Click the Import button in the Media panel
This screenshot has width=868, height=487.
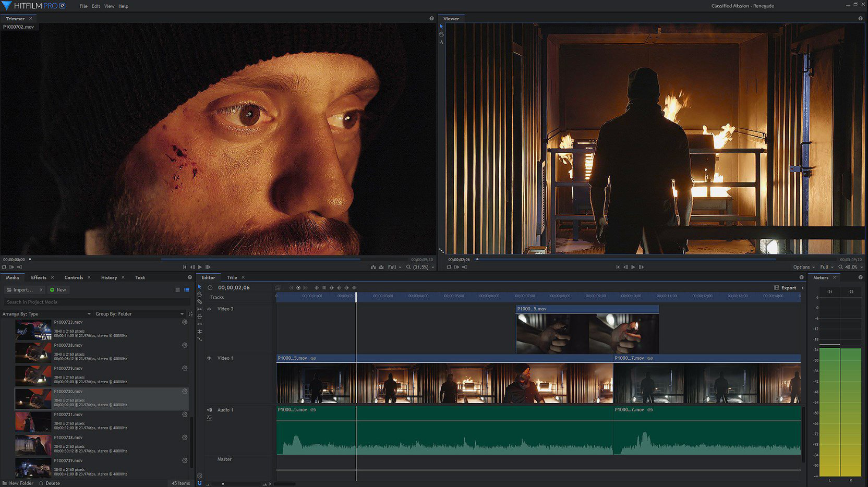click(23, 290)
